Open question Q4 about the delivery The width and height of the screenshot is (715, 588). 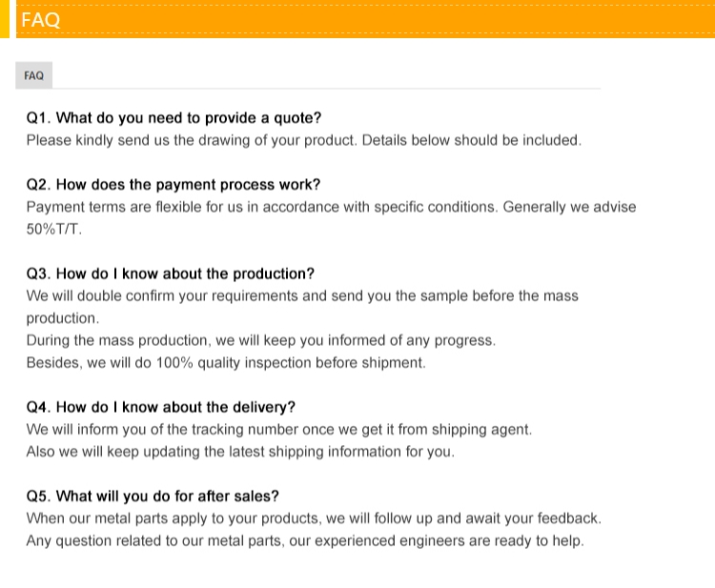(x=160, y=407)
